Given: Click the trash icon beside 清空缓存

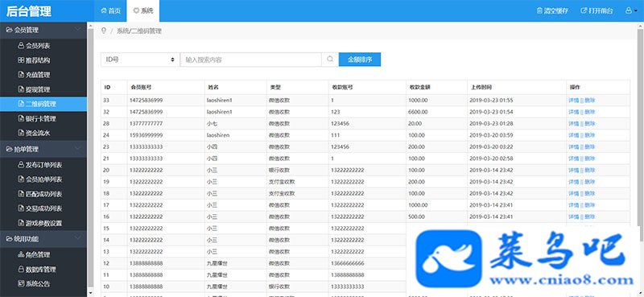Looking at the screenshot, I should 539,10.
